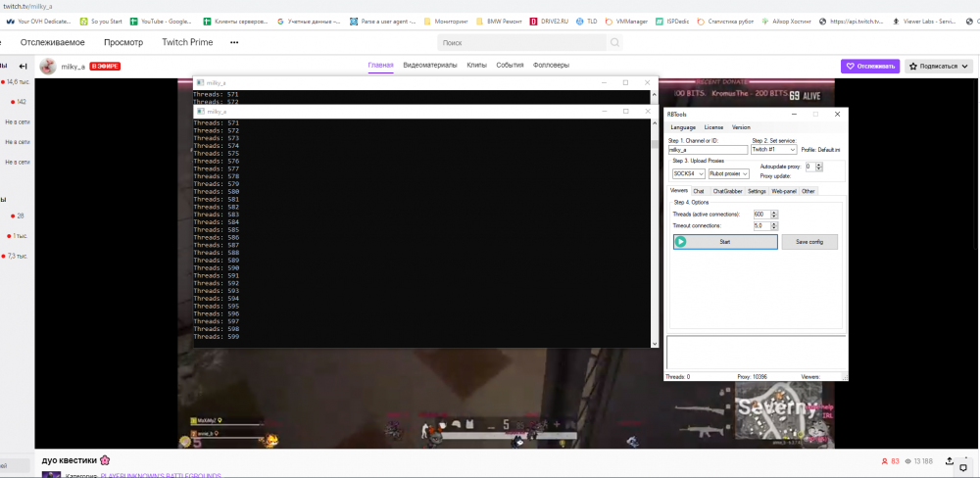Click milky_a channel avatar
Image resolution: width=980 pixels, height=478 pixels.
coord(48,67)
